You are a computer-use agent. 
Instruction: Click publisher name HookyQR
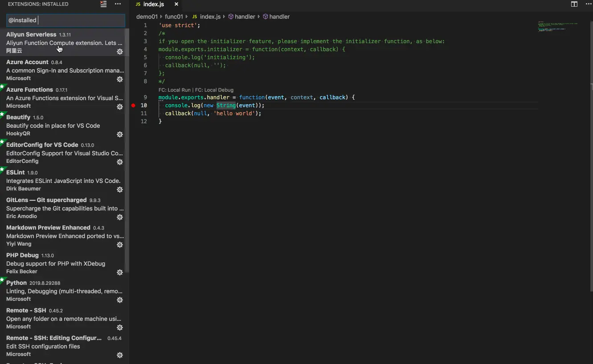click(x=18, y=133)
